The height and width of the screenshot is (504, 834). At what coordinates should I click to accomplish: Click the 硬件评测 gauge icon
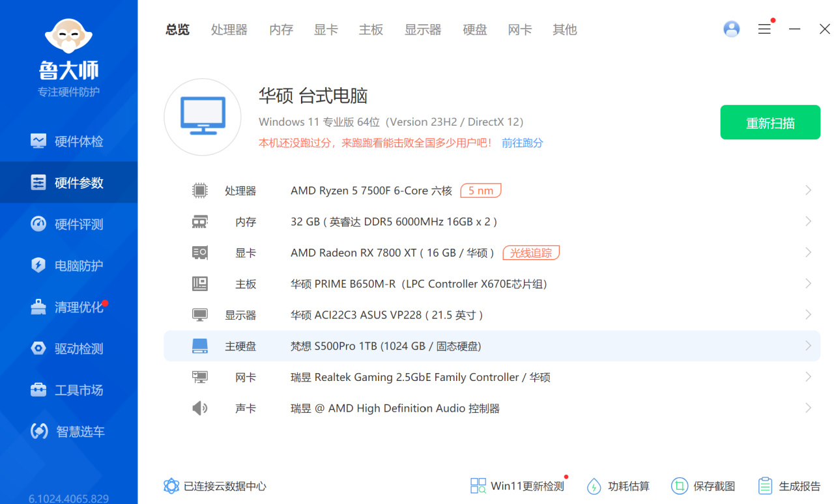point(38,224)
